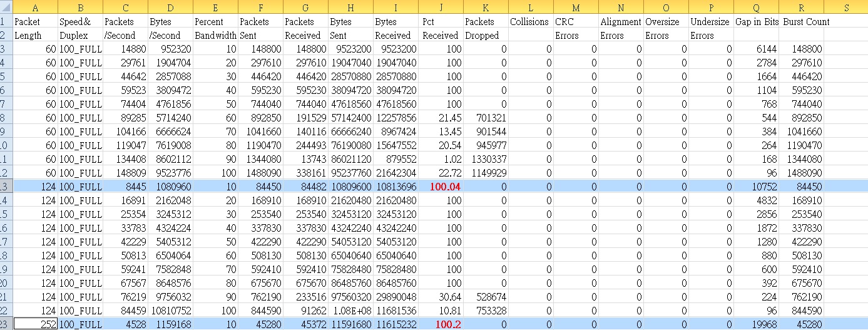Select the cell with value 10810752
The width and height of the screenshot is (868, 330).
tap(170, 311)
